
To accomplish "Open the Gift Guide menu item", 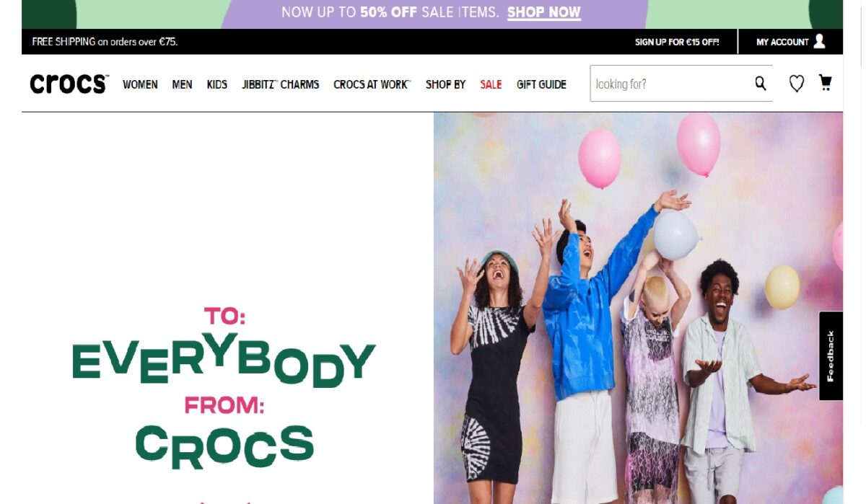I will [541, 84].
